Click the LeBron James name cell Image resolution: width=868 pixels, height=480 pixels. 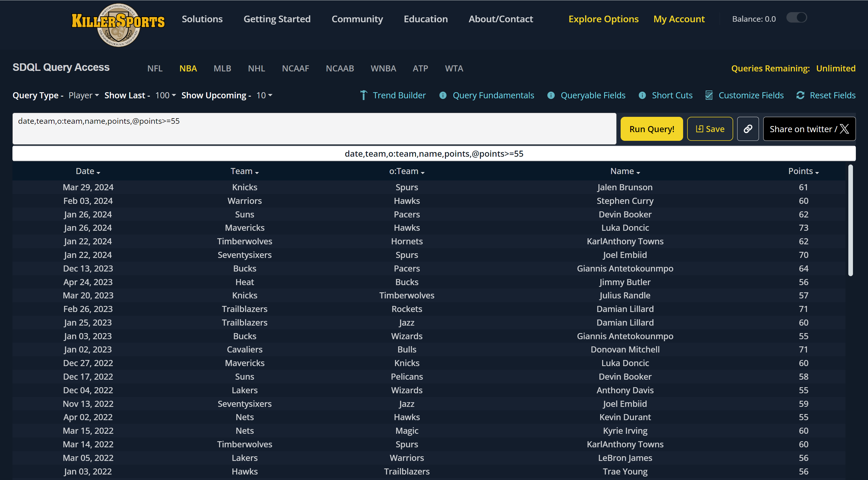(x=625, y=458)
